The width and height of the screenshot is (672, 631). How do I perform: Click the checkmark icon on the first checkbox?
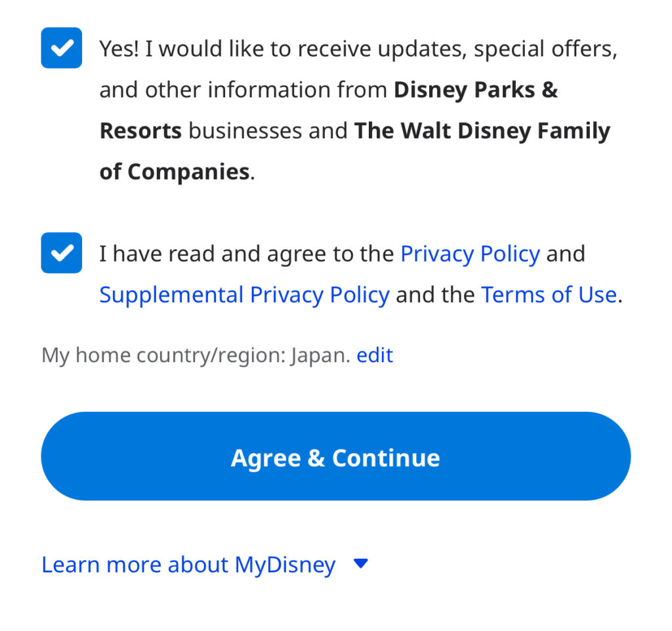pos(61,47)
